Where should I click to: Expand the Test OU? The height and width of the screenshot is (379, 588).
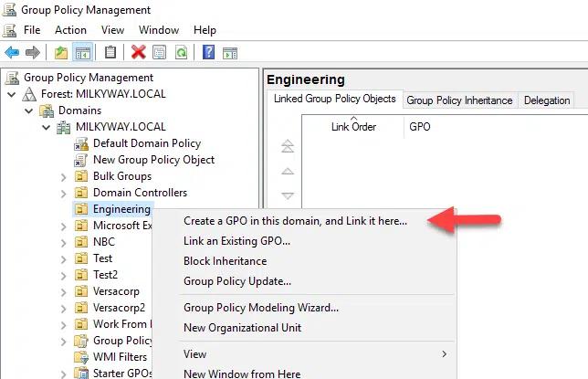pyautogui.click(x=64, y=259)
